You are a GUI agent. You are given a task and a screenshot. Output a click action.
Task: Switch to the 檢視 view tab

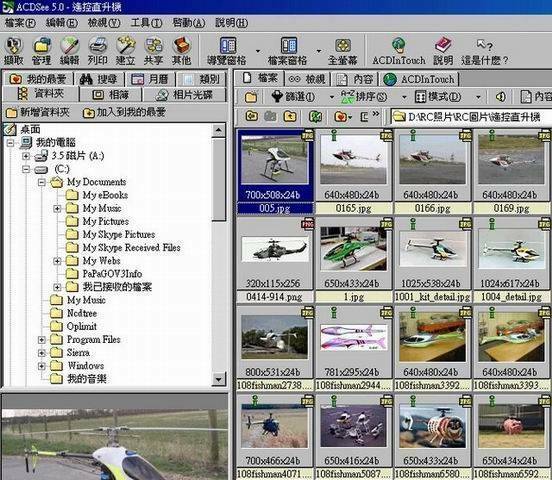click(x=307, y=79)
